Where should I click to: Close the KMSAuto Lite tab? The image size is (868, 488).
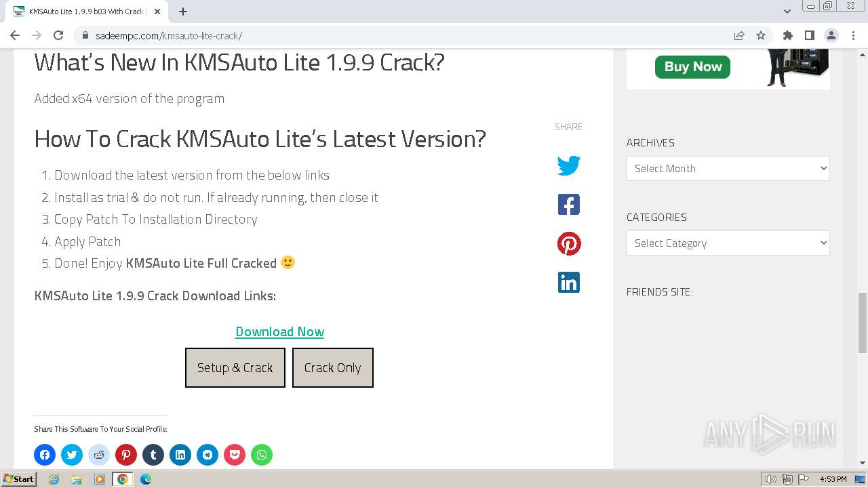157,12
